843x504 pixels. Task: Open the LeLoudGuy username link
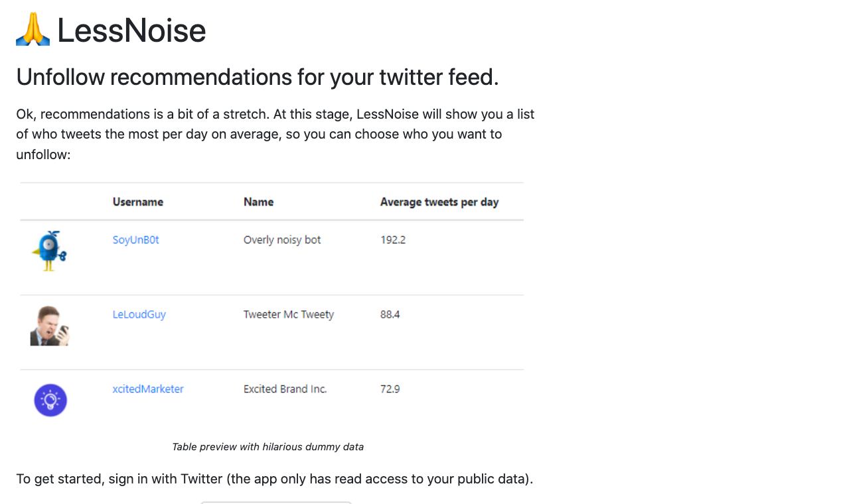(139, 314)
